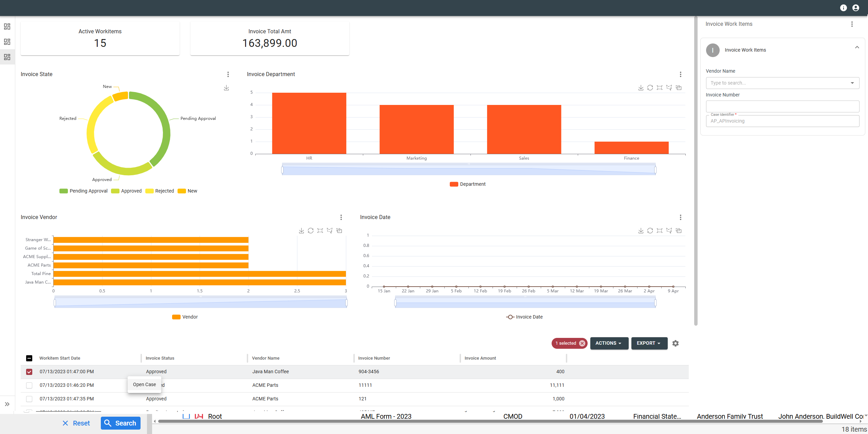The height and width of the screenshot is (434, 868).
Task: Toggle the select-all checkbox in the table header
Action: [29, 358]
